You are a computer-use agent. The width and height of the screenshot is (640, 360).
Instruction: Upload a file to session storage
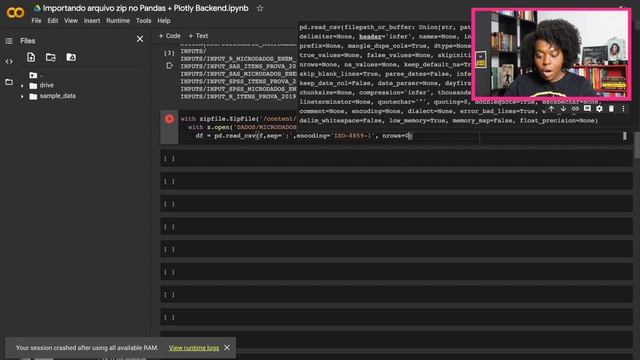(31, 57)
